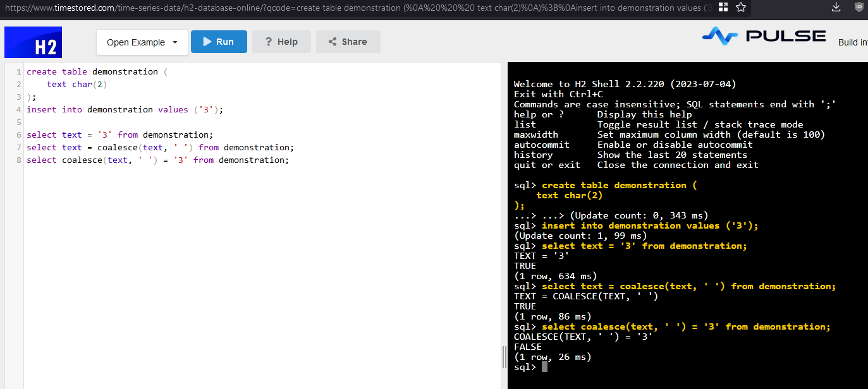Click line number 4 in the editor
868x389 pixels.
pyautogui.click(x=17, y=109)
